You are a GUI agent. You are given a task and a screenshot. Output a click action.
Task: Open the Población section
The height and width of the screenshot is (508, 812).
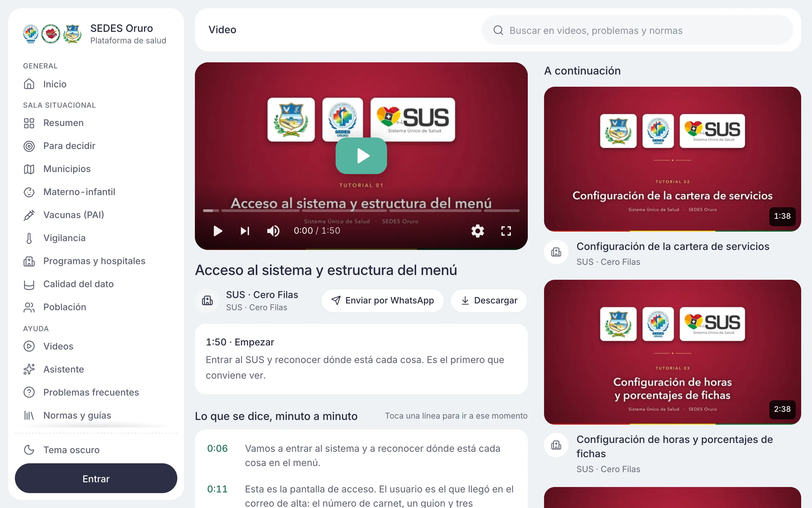pos(96,307)
